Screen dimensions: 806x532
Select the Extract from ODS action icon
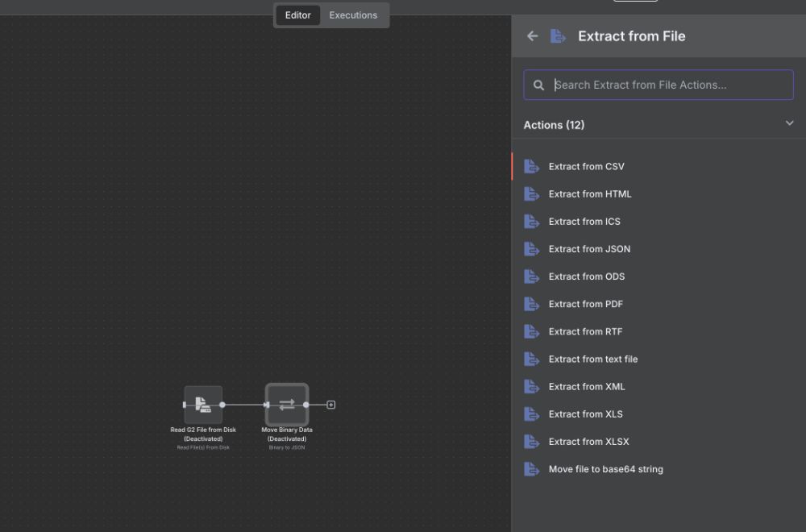pyautogui.click(x=531, y=276)
